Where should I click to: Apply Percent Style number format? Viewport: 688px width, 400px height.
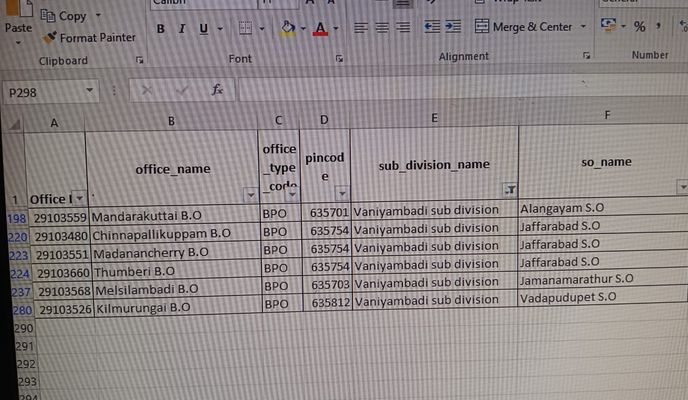pyautogui.click(x=639, y=26)
